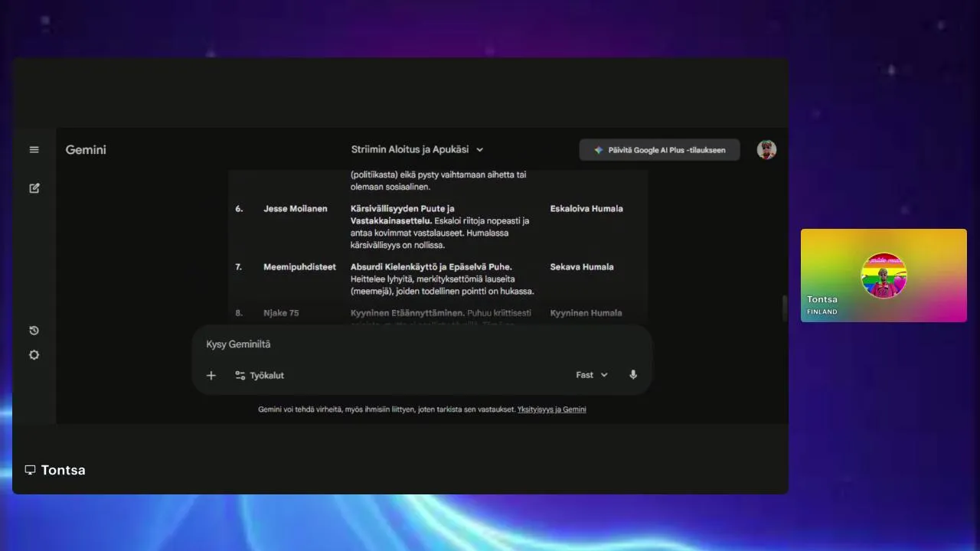Click the FINLAND label on Tontsa tile
The height and width of the screenshot is (551, 980).
pos(822,312)
